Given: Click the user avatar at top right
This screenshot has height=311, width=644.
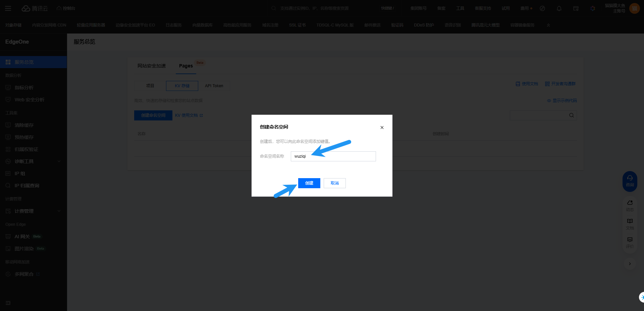Looking at the screenshot, I should click(634, 8).
